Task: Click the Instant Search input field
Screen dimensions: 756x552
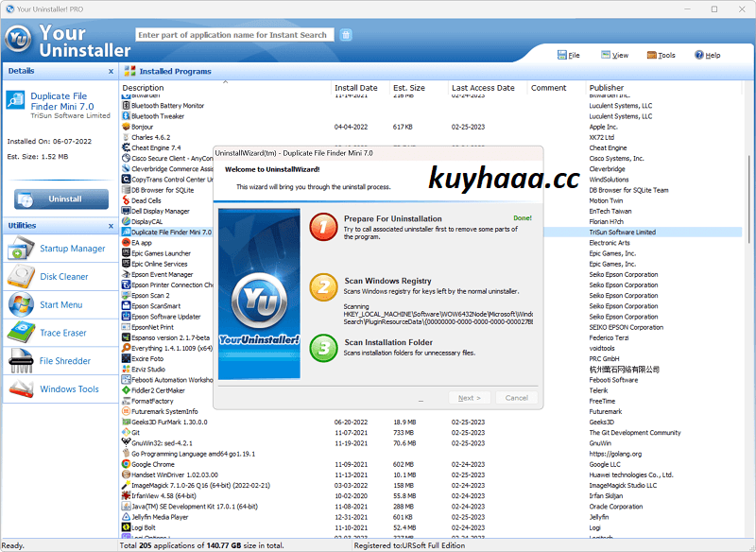Action: click(x=234, y=35)
